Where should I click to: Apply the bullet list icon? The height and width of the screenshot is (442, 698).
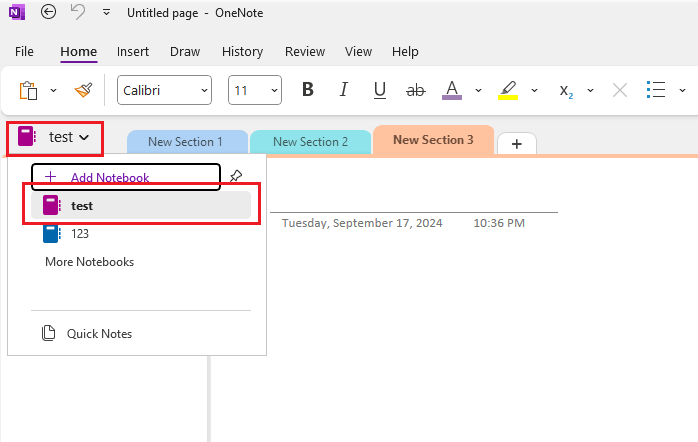click(x=656, y=90)
